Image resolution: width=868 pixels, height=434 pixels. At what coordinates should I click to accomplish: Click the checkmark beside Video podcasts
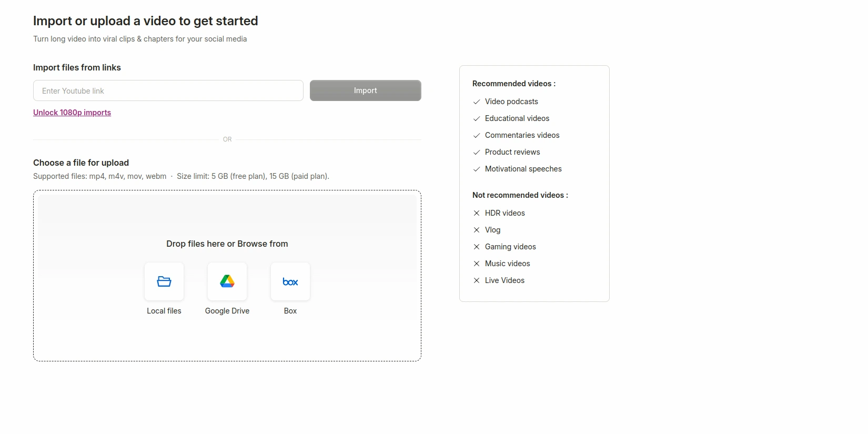tap(477, 102)
